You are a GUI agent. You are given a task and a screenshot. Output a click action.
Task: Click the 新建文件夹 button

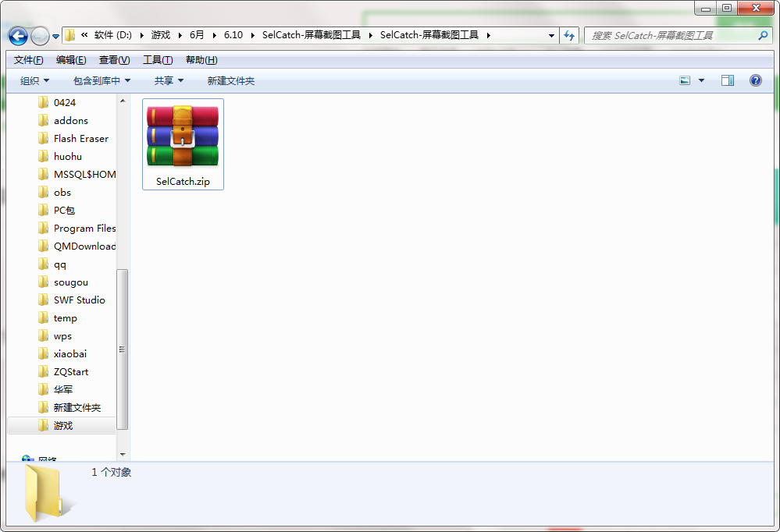(231, 80)
